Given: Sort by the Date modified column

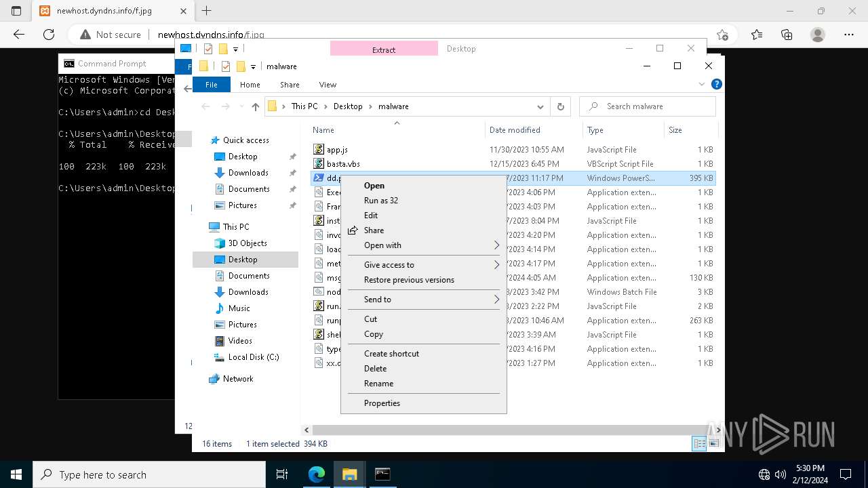Looking at the screenshot, I should tap(534, 130).
